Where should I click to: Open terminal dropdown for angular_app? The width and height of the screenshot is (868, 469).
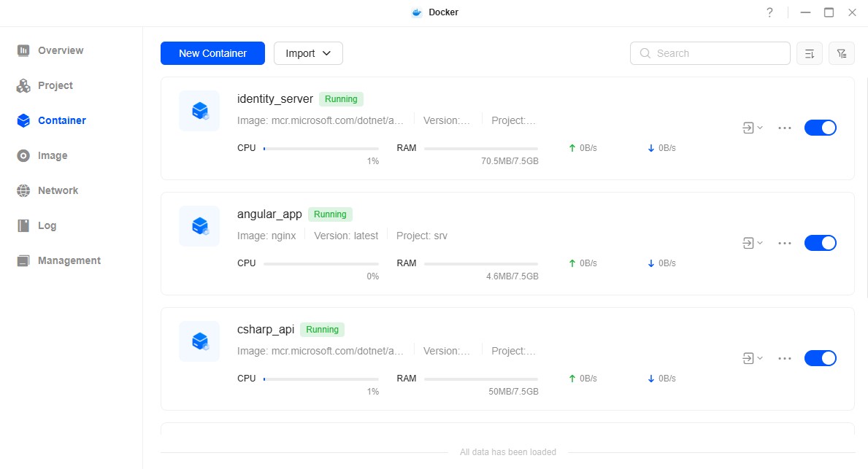[x=753, y=243]
